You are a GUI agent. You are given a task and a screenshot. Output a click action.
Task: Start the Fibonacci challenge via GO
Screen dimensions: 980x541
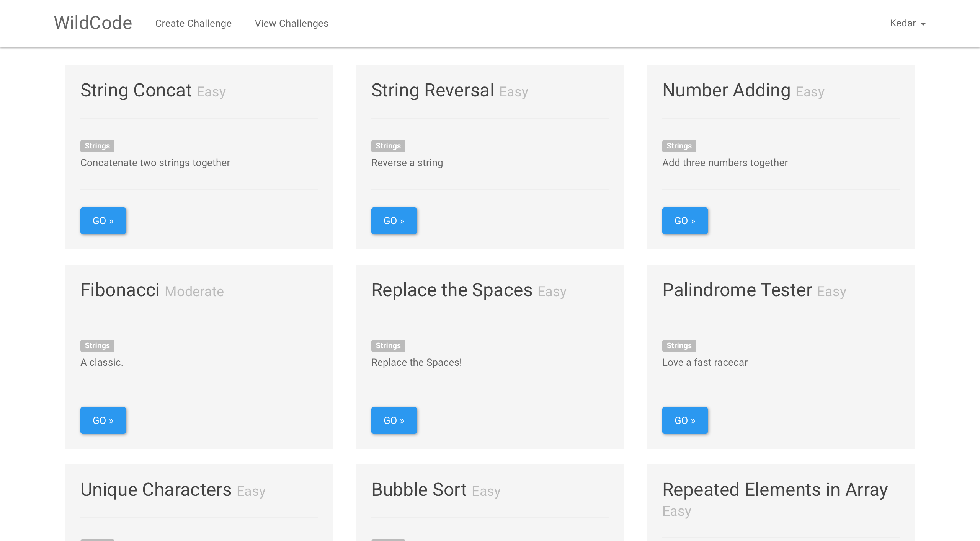pos(103,420)
